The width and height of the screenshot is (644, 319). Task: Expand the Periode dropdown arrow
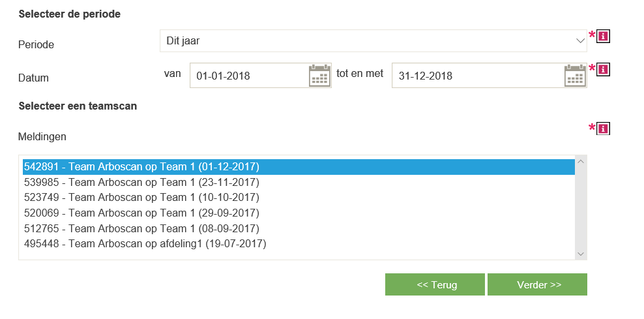(581, 40)
